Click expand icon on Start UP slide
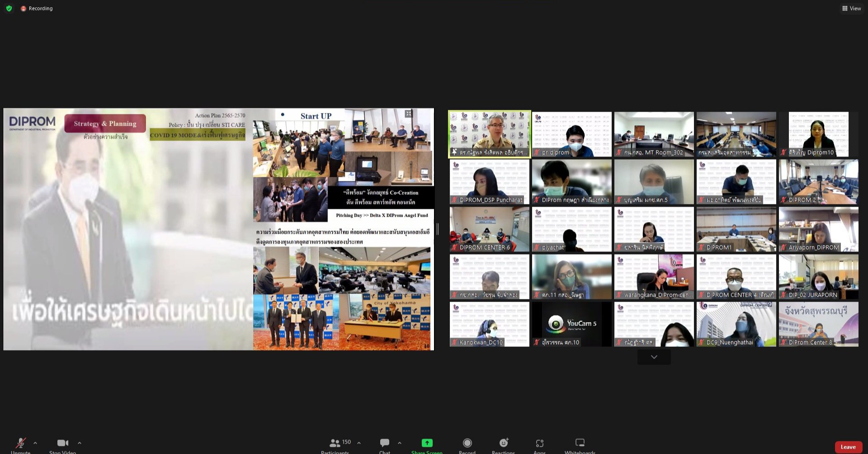 pyautogui.click(x=408, y=113)
